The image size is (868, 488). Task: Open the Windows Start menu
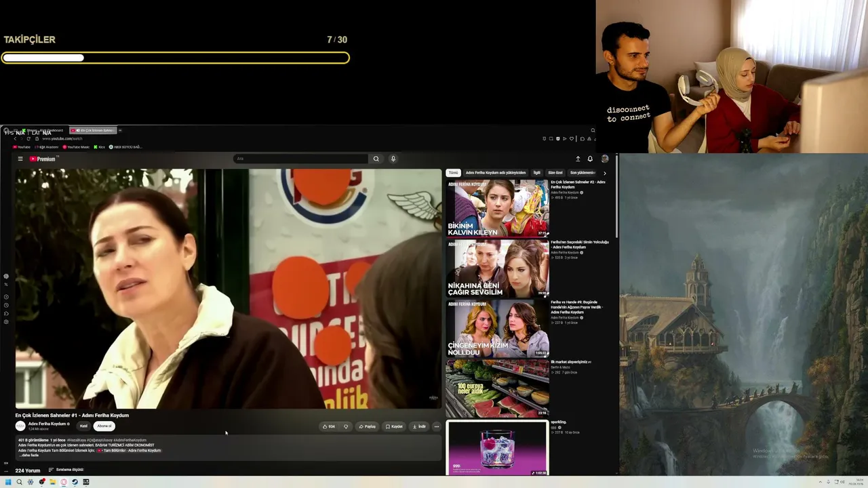pos(8,482)
